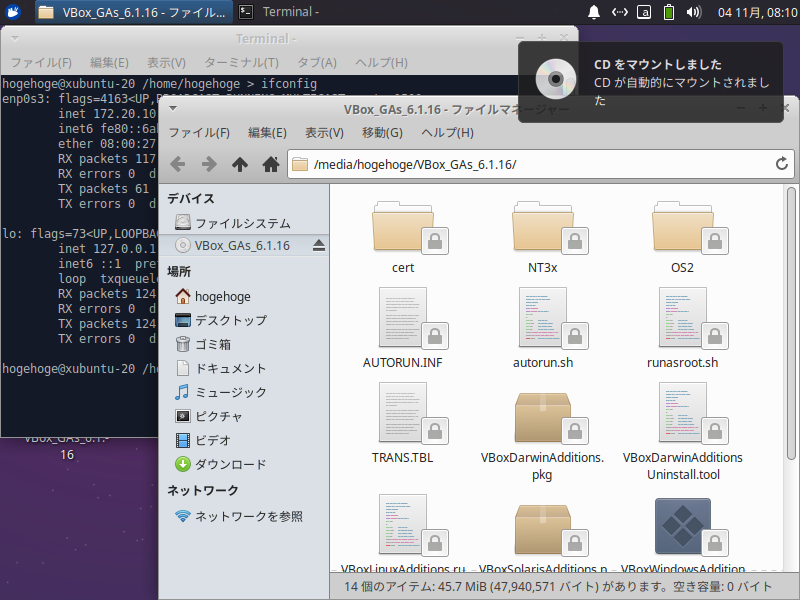Open the file manager window menu arrow
The image size is (800, 600).
coord(173,109)
